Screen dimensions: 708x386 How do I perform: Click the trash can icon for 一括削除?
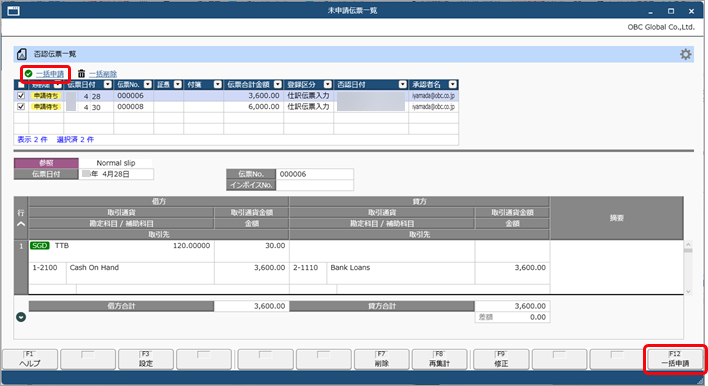[x=81, y=74]
